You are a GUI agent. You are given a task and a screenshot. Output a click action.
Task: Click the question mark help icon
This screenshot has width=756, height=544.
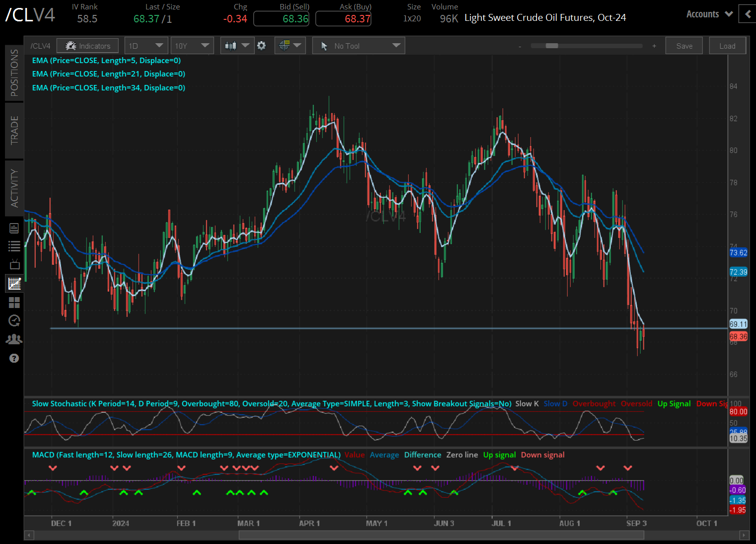[x=14, y=358]
